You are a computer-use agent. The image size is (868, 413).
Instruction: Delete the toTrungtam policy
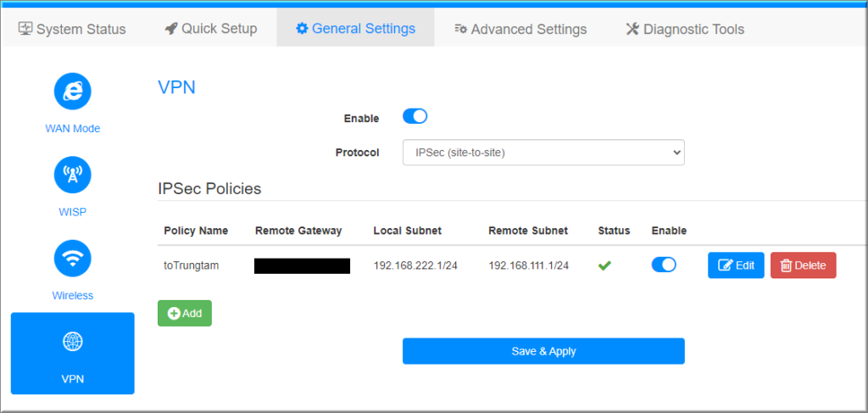tap(803, 265)
